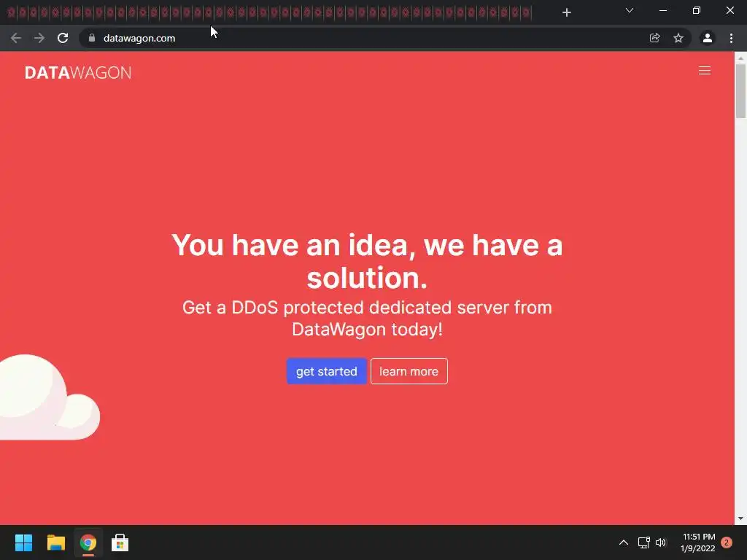Share this page from the address bar
This screenshot has width=747, height=560.
(654, 38)
